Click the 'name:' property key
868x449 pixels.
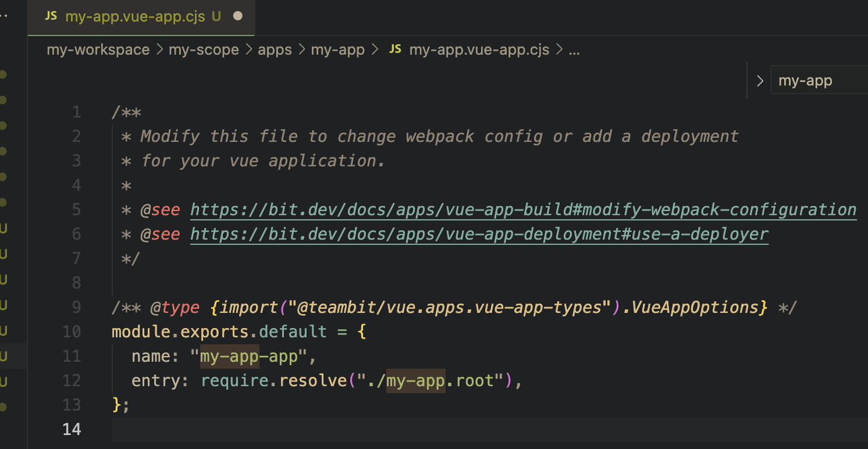coord(156,356)
